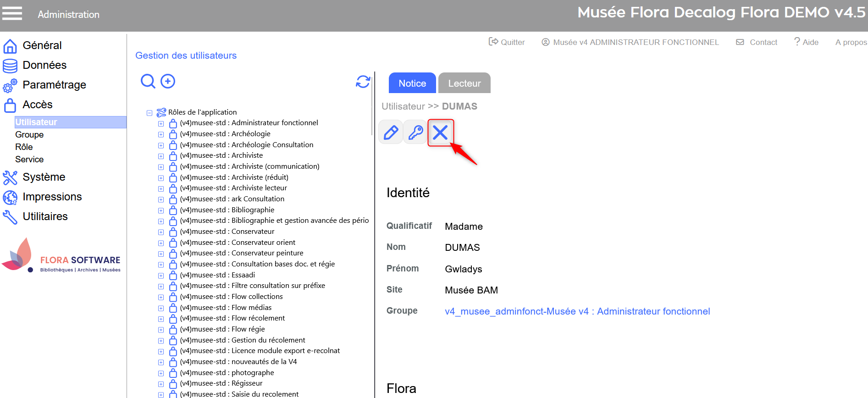Open the Aide help link
Image resolution: width=868 pixels, height=398 pixels.
point(806,42)
